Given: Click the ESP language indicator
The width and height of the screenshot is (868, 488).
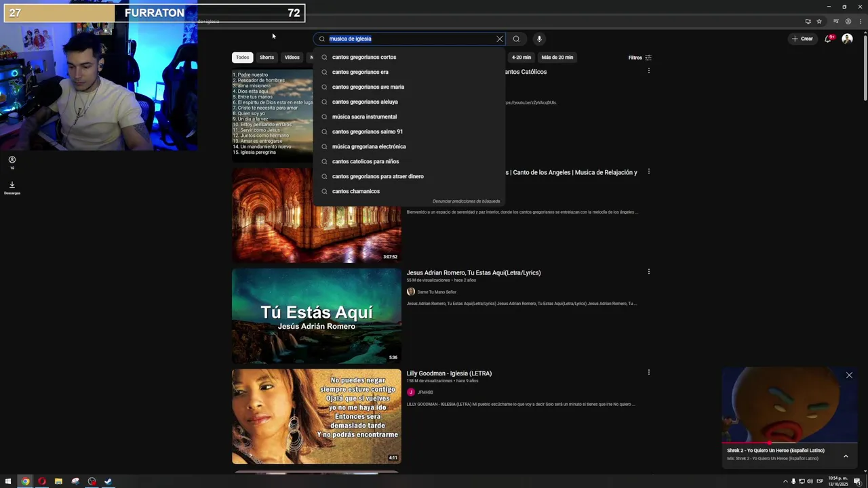Looking at the screenshot, I should pos(819,481).
